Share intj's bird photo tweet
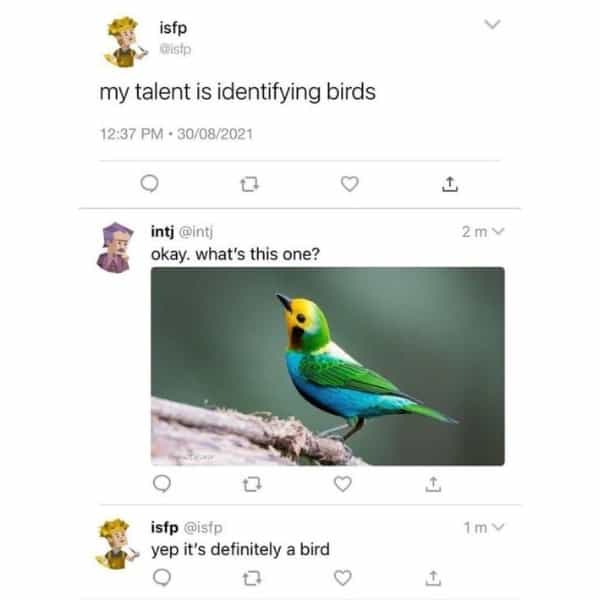 pos(433,484)
